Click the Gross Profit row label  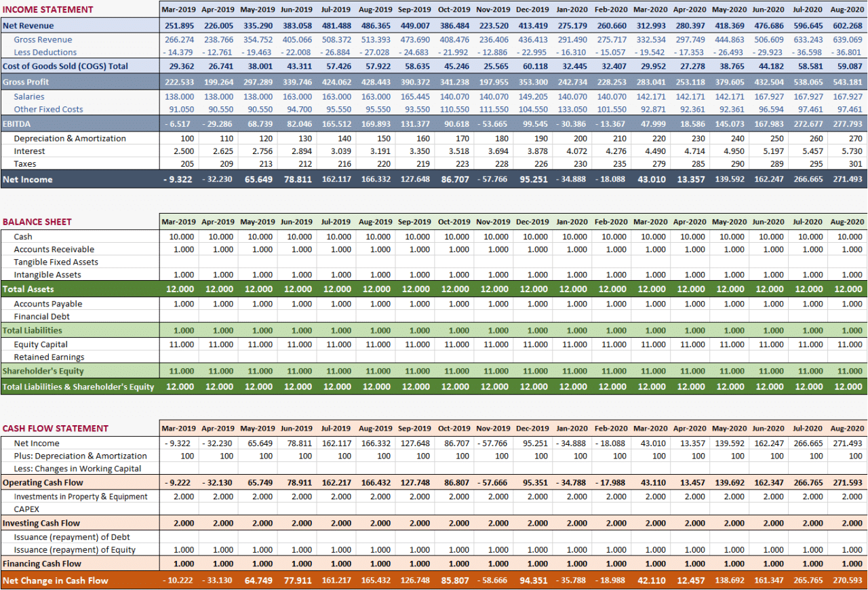(26, 82)
